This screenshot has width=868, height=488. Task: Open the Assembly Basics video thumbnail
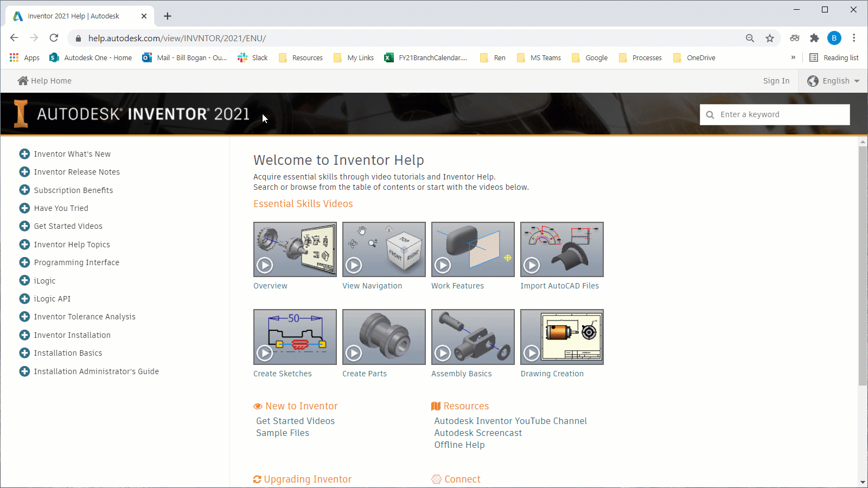[x=473, y=337]
